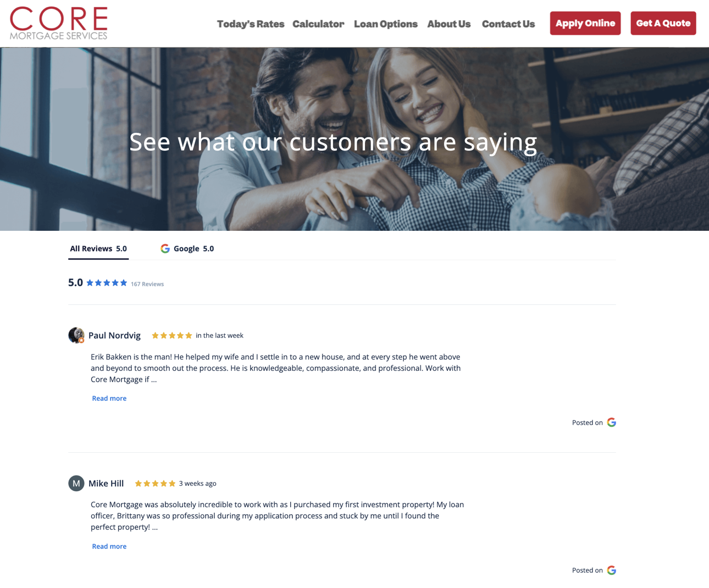Click the Apply Online button

(x=585, y=23)
